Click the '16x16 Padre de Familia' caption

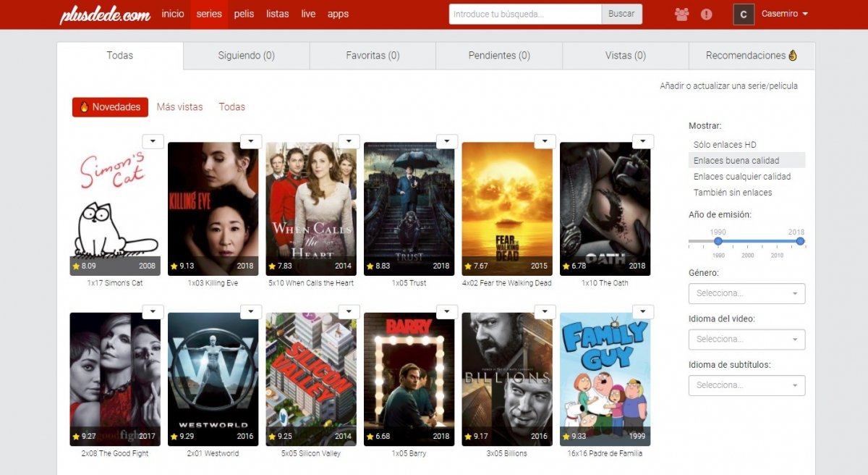605,454
